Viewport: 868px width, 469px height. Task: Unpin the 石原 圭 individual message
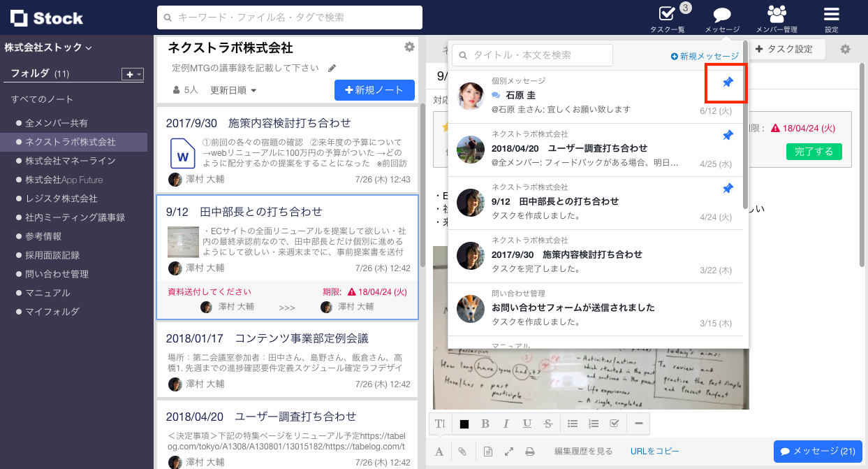point(726,82)
